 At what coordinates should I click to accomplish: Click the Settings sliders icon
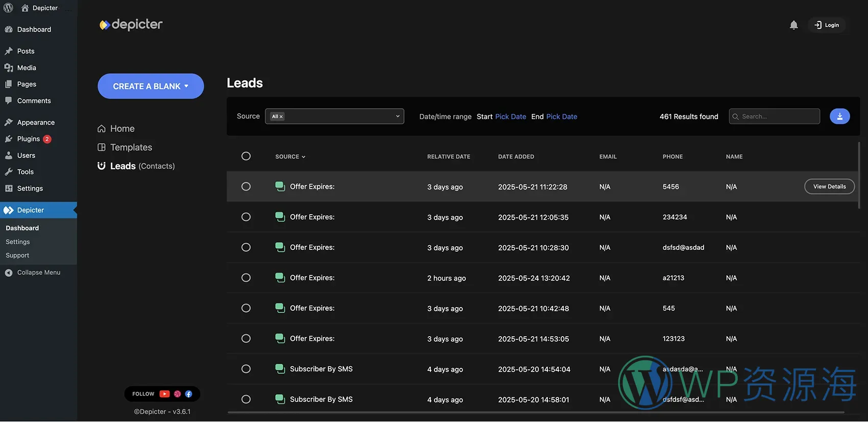tap(9, 189)
